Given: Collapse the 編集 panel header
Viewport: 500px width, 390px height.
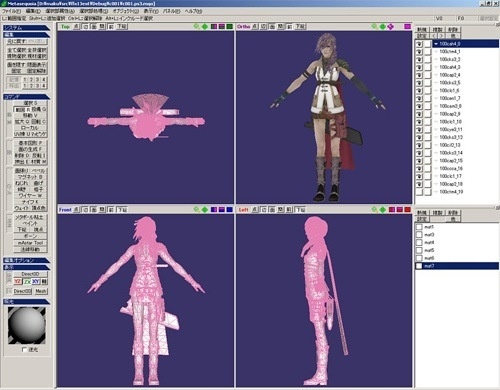Looking at the screenshot, I should pyautogui.click(x=26, y=35).
